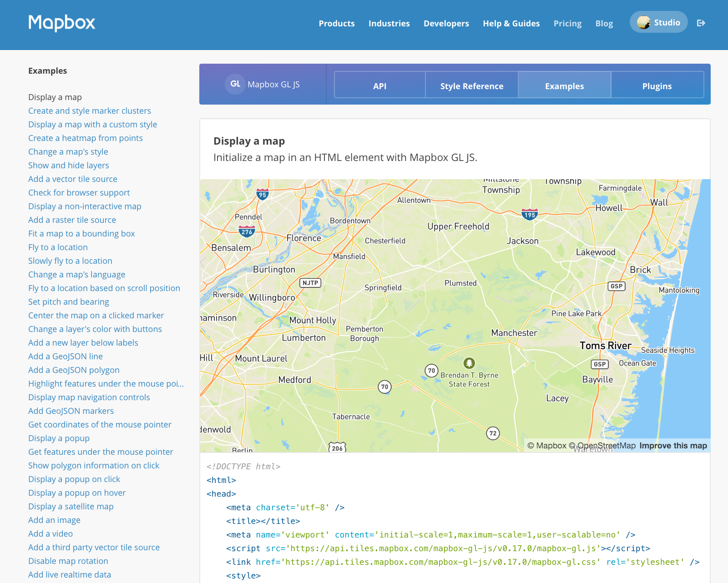Open the Developers menu

[446, 23]
